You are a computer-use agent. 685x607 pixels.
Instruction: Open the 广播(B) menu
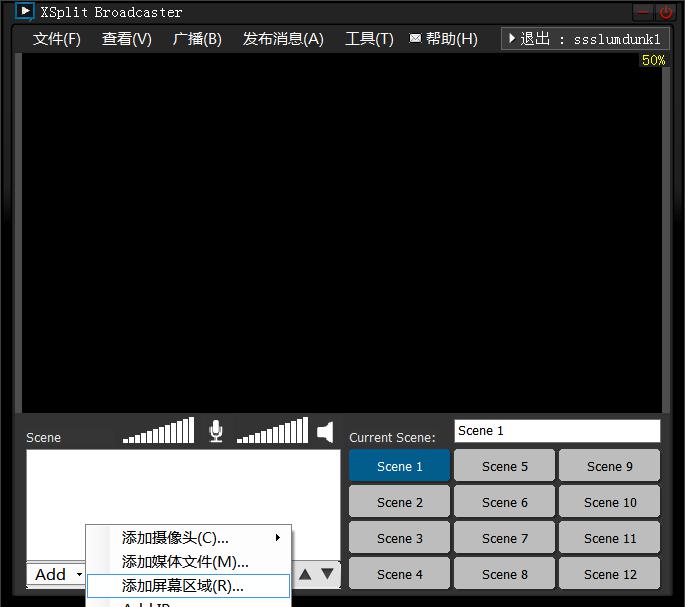click(x=197, y=39)
